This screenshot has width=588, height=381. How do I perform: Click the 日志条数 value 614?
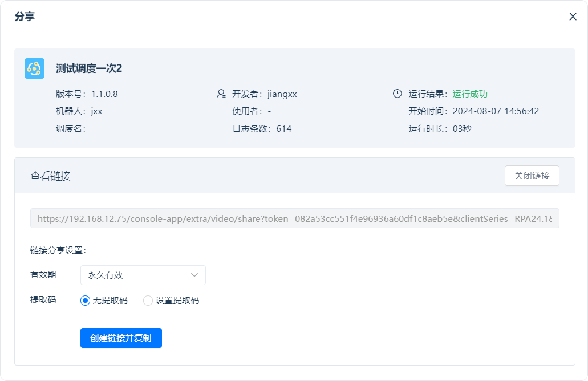pos(283,128)
